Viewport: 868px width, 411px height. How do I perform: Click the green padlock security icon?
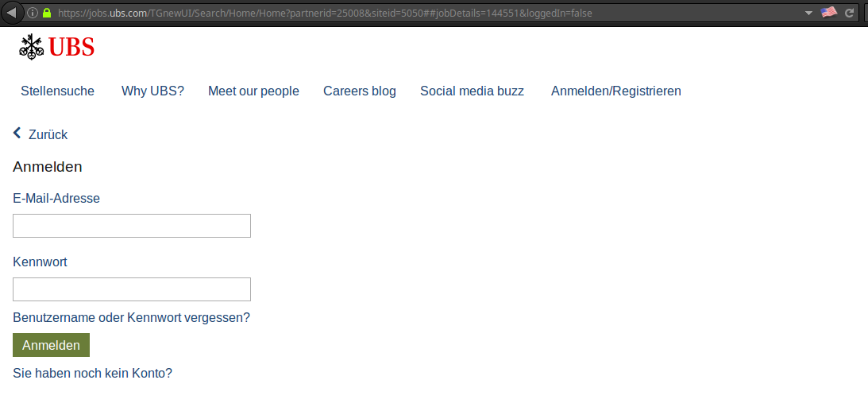tap(47, 13)
